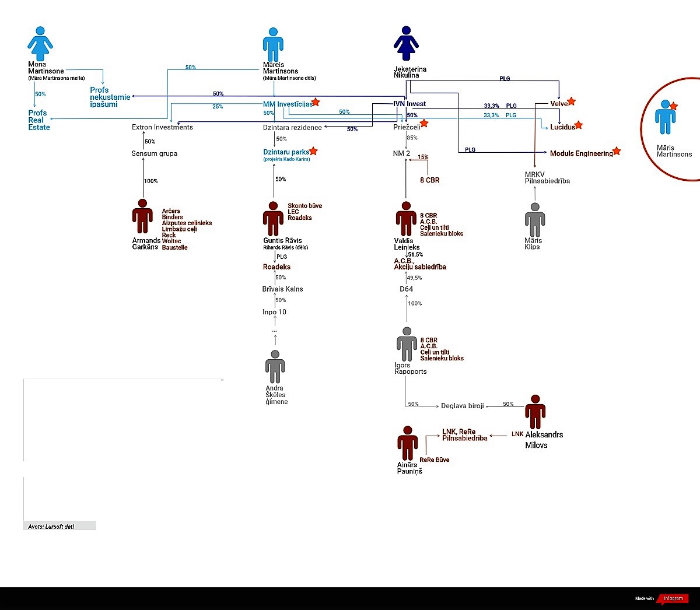The width and height of the screenshot is (700, 610).
Task: Select the Profs nekustamie īpašumi node
Action: click(x=110, y=97)
